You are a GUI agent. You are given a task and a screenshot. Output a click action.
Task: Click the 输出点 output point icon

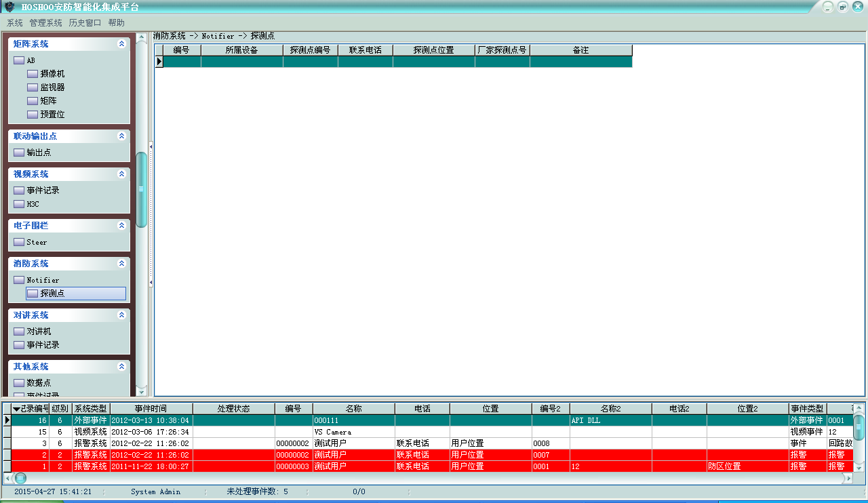[19, 153]
